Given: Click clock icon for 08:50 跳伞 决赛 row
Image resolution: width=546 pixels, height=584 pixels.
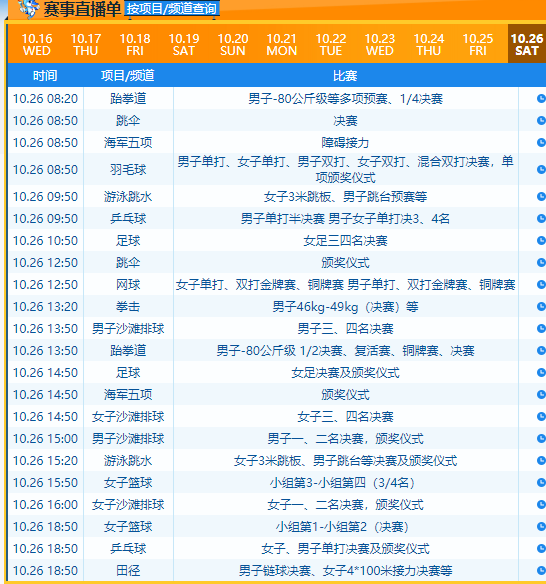Looking at the screenshot, I should tap(541, 120).
